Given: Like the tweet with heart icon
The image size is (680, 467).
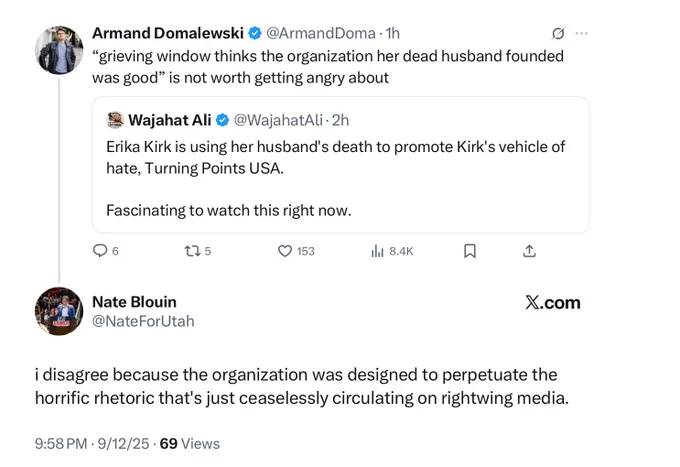Looking at the screenshot, I should (285, 251).
